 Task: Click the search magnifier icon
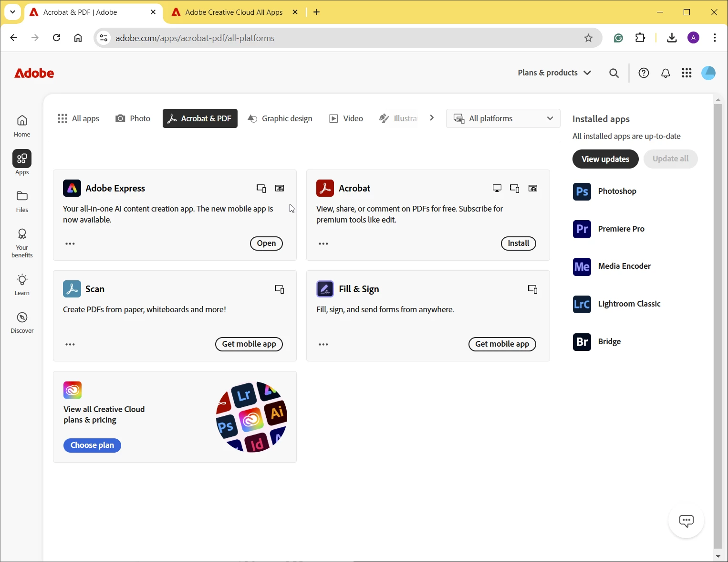click(x=614, y=73)
